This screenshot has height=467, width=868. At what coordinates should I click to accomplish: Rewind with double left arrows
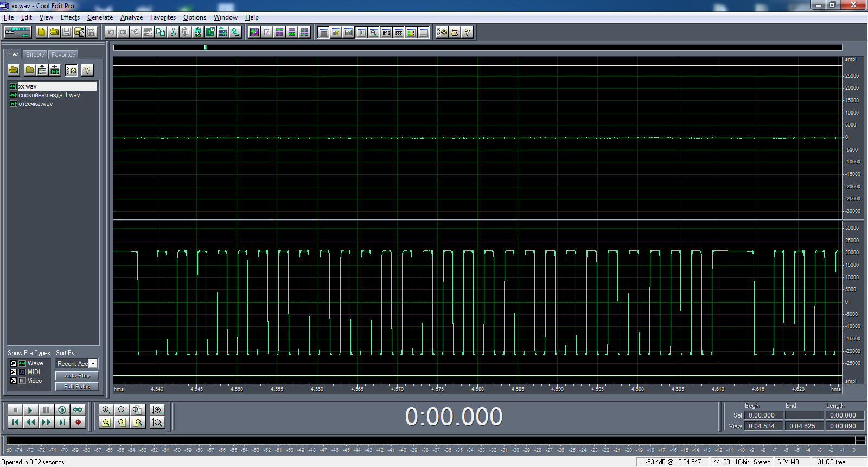(31, 422)
